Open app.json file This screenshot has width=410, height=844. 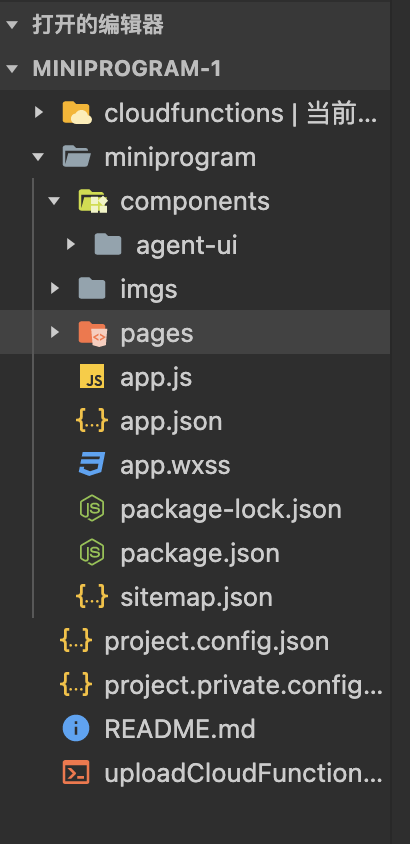(x=195, y=420)
